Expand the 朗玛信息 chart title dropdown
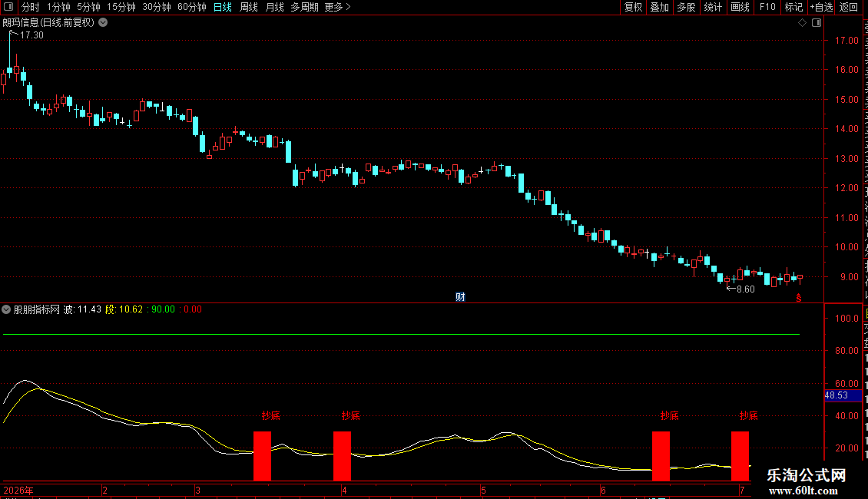 (x=103, y=23)
